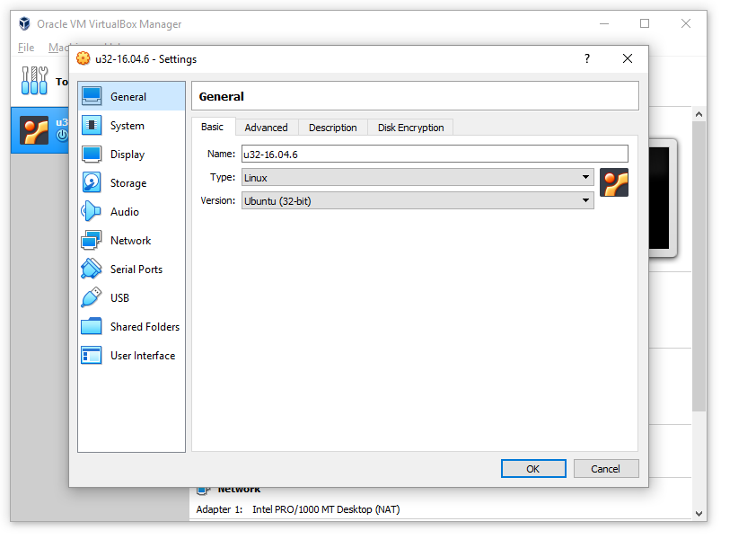This screenshot has width=756, height=548.
Task: Click the OK button to confirm
Action: 533,469
